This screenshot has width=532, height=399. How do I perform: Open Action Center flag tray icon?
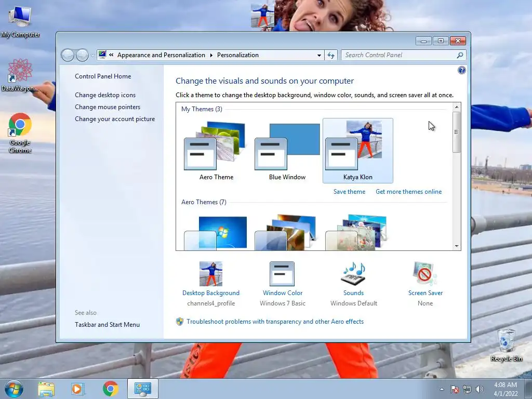coord(455,389)
